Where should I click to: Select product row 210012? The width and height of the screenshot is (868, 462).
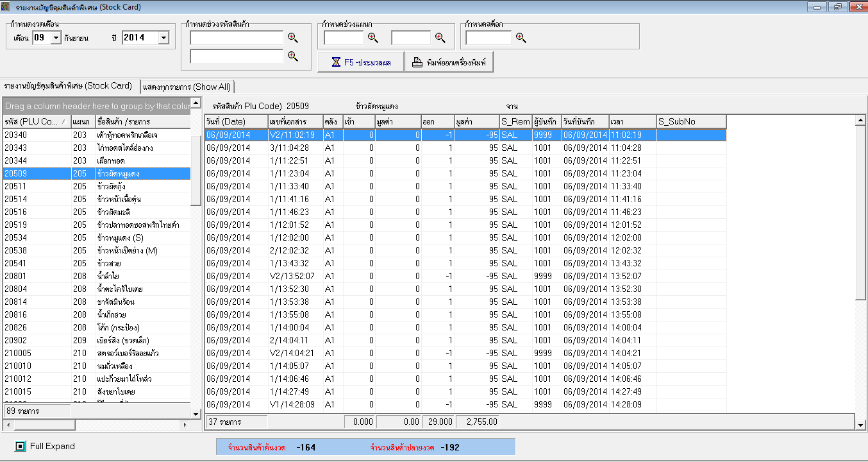pyautogui.click(x=97, y=379)
